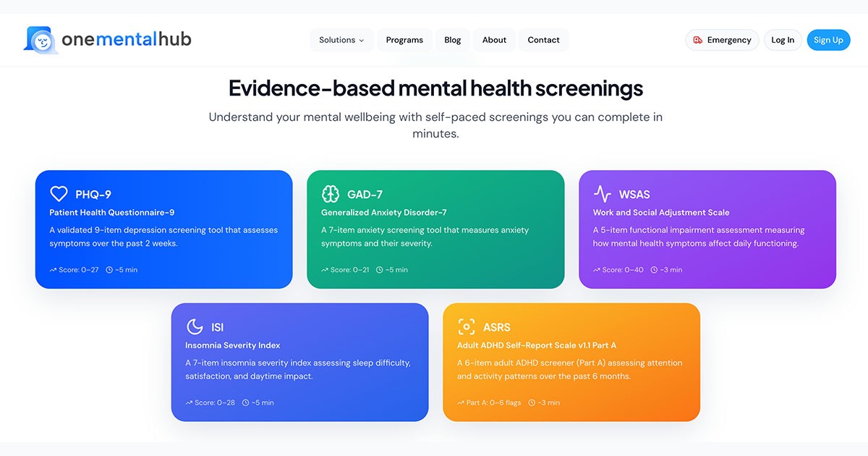Click the Log In button

783,40
